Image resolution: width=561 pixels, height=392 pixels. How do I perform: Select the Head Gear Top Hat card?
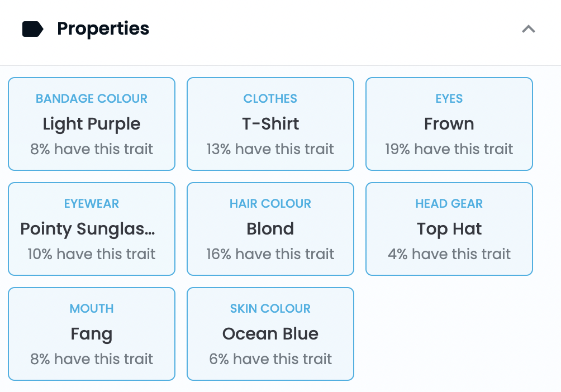[449, 229]
